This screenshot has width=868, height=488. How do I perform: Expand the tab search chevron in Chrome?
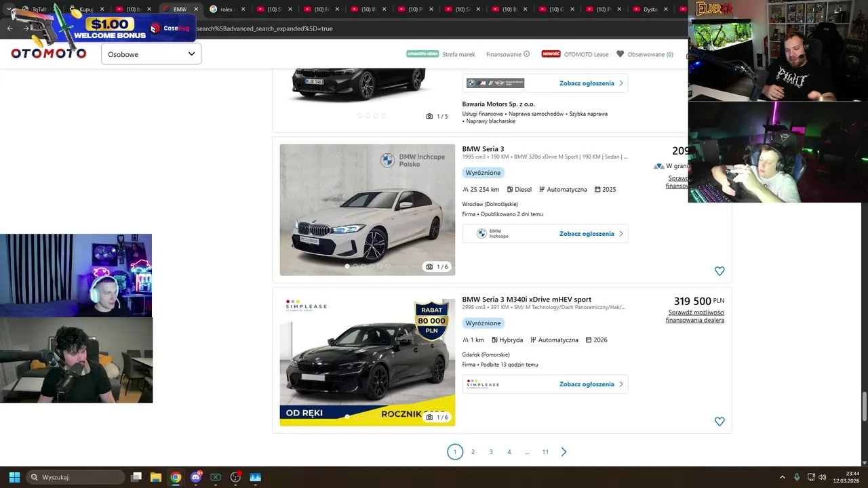point(8,9)
